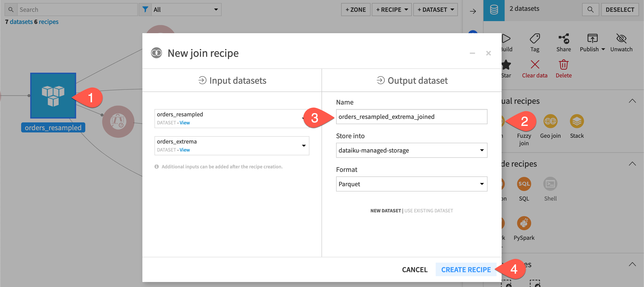Click the CANCEL button
Image resolution: width=644 pixels, height=287 pixels.
coord(415,270)
